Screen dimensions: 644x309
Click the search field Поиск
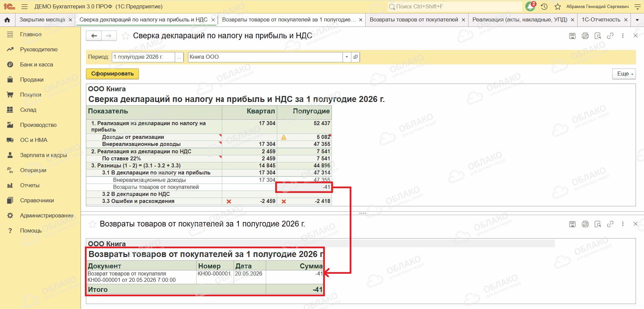pos(455,6)
